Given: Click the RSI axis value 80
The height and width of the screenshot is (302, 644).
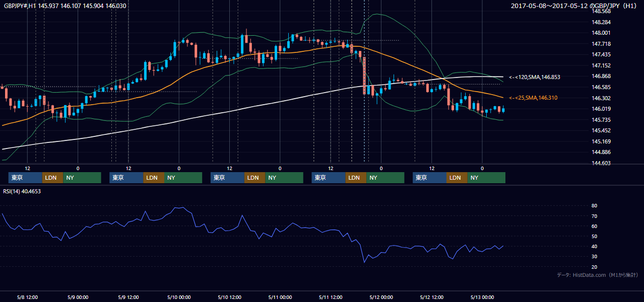Looking at the screenshot, I should coord(594,206).
